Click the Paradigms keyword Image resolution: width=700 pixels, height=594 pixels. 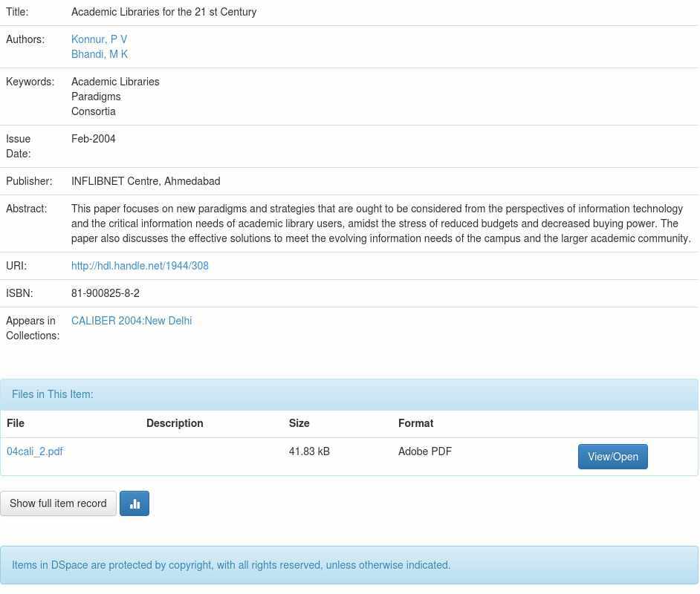coord(96,97)
